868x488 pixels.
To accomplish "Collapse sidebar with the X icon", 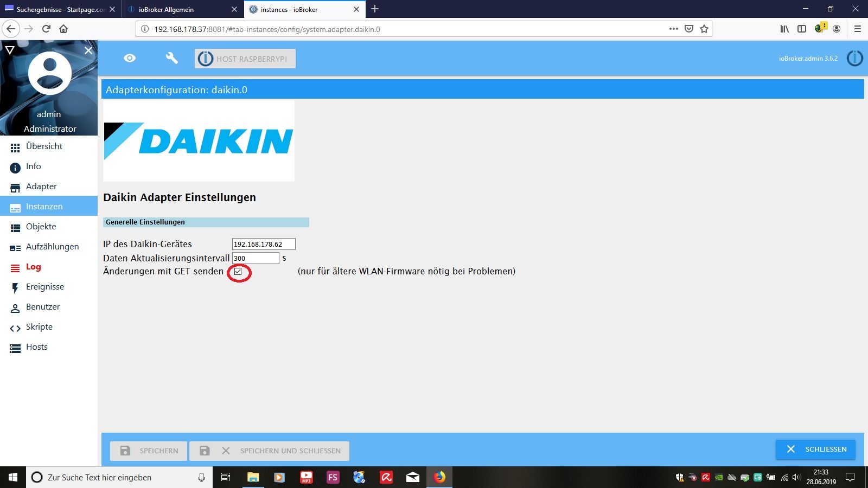I will click(88, 50).
